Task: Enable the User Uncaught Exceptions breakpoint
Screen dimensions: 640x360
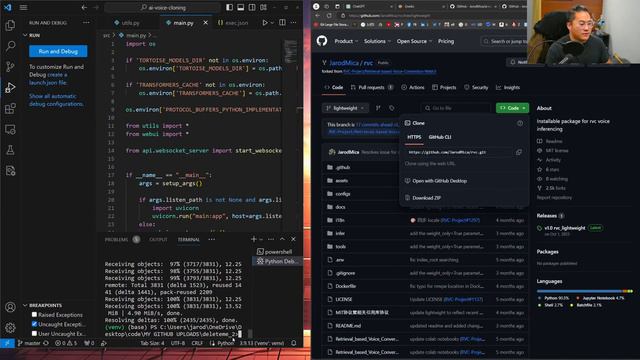Action: (34, 333)
